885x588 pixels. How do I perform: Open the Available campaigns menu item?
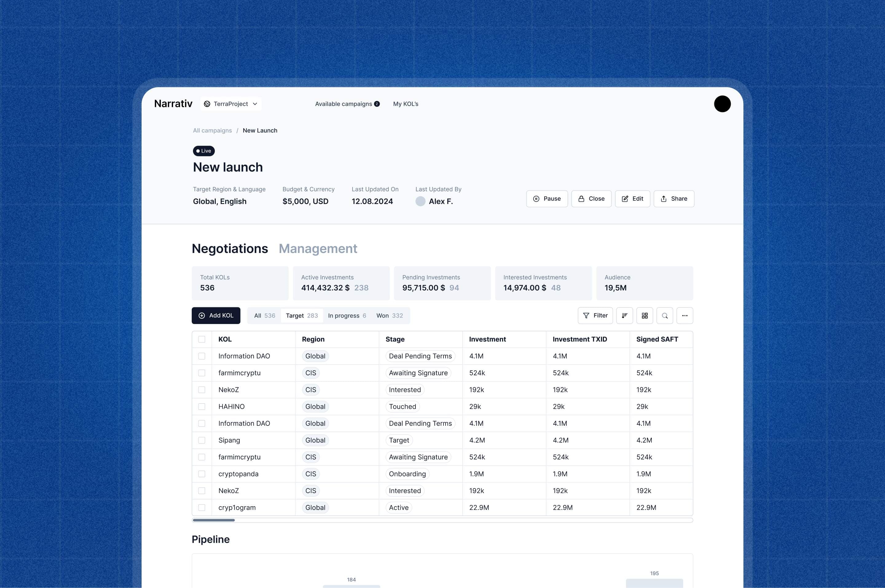[347, 104]
